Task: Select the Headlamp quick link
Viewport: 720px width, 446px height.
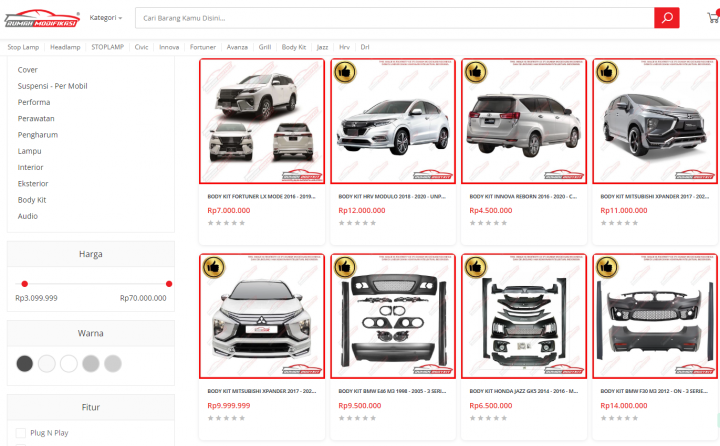Action: [x=65, y=47]
